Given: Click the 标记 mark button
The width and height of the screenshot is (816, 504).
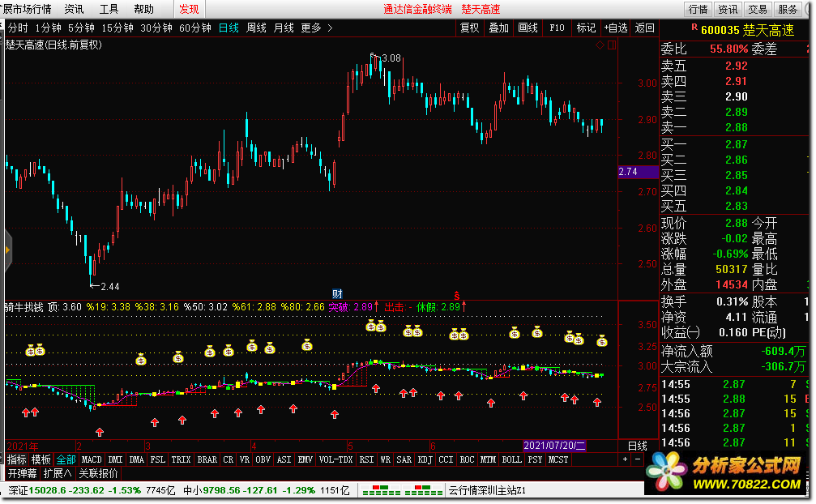Looking at the screenshot, I should 586,28.
